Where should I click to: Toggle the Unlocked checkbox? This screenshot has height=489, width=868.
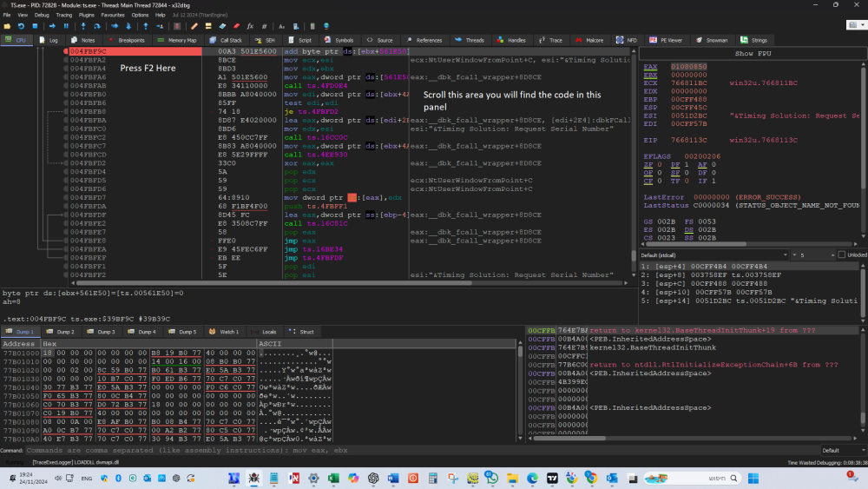[x=840, y=254]
